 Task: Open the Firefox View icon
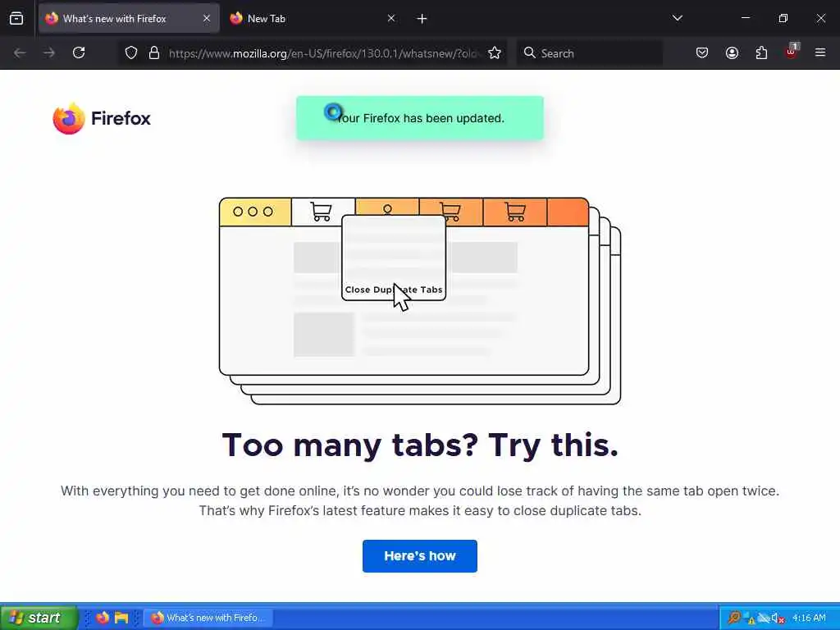(16, 19)
